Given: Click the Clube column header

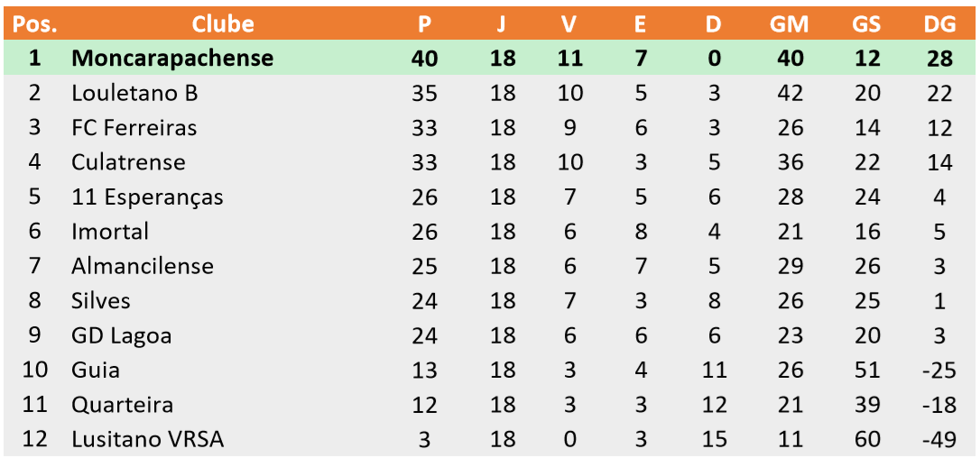Looking at the screenshot, I should point(223,24).
